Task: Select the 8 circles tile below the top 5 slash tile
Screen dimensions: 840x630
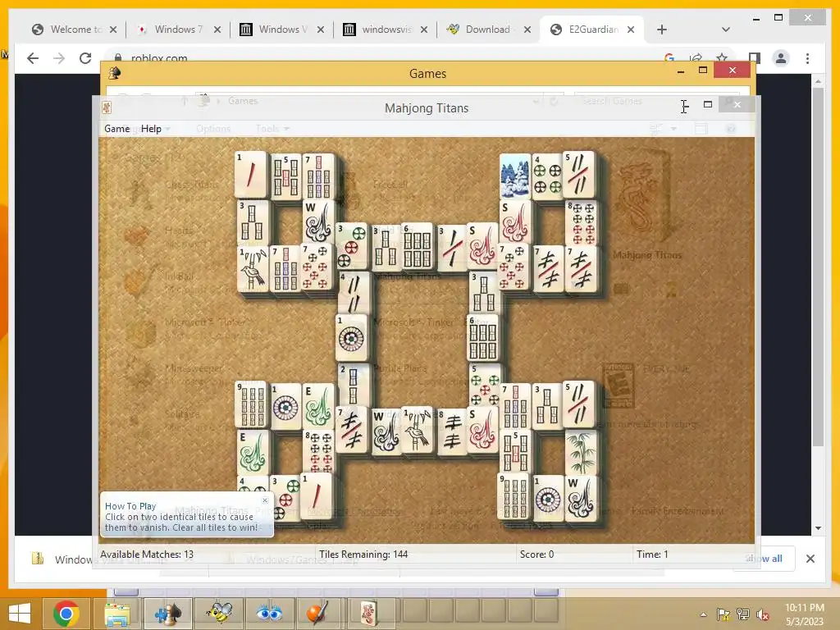Action: click(581, 221)
